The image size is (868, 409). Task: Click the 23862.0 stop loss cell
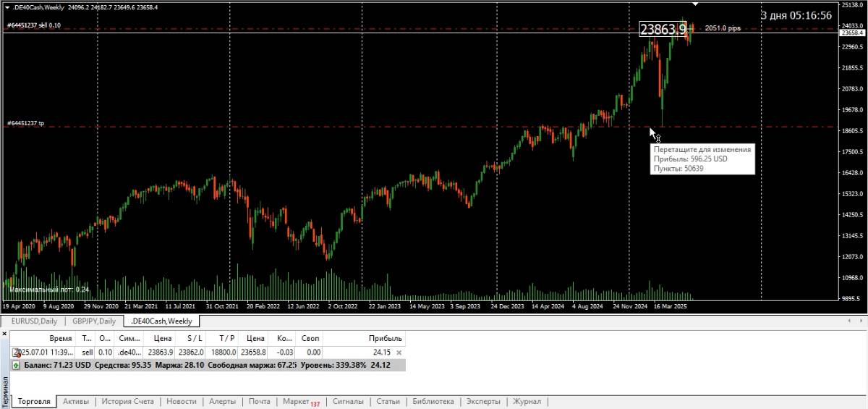pos(190,353)
